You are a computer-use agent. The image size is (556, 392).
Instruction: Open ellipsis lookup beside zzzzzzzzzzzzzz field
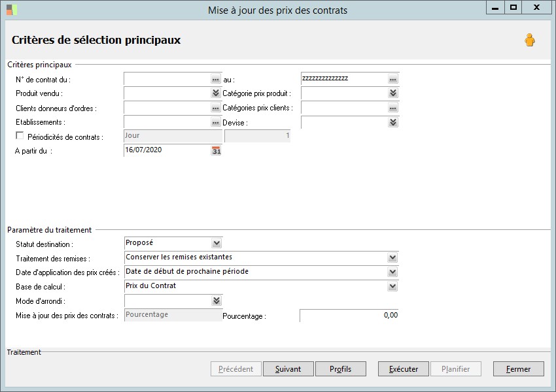pyautogui.click(x=392, y=79)
